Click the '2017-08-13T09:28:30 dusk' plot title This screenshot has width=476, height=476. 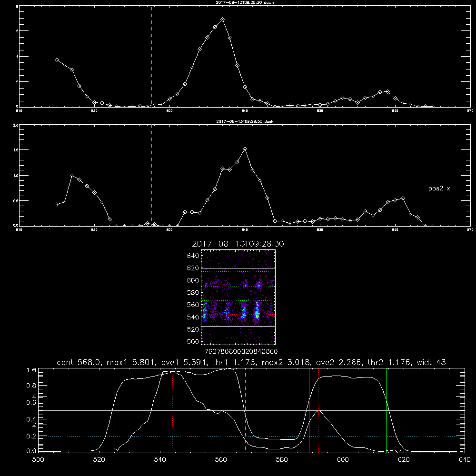tap(245, 121)
